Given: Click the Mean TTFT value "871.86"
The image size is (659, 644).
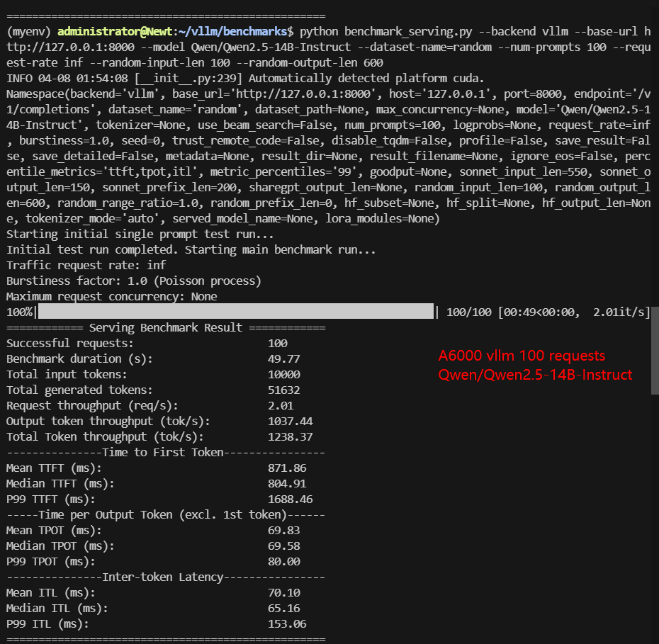Looking at the screenshot, I should click(x=287, y=468).
